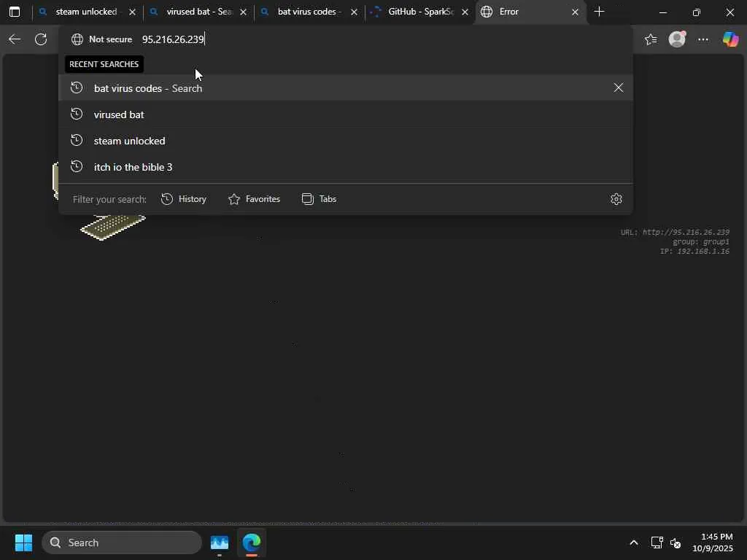This screenshot has width=747, height=560.
Task: Choose the steam unlocked recent search
Action: pos(345,141)
